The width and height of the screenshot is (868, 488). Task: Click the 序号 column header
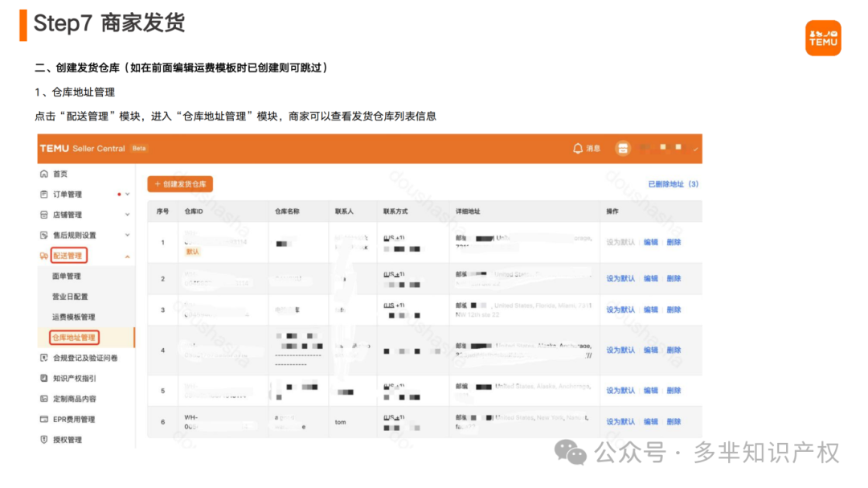tap(162, 211)
